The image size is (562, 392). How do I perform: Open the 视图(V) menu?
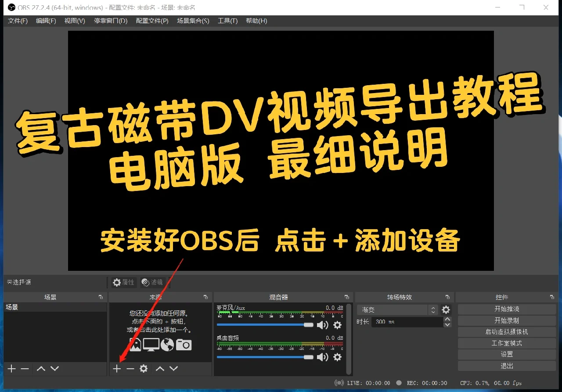(x=75, y=21)
